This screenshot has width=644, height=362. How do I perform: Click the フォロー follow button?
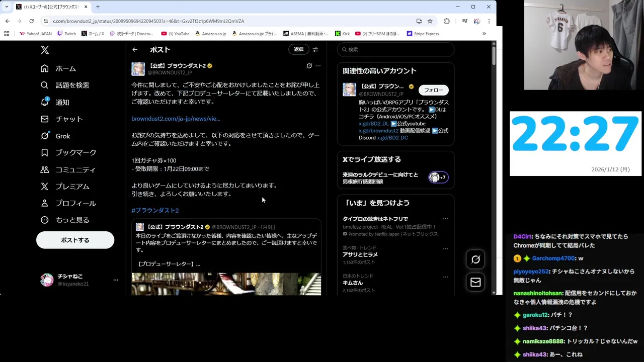coord(433,90)
